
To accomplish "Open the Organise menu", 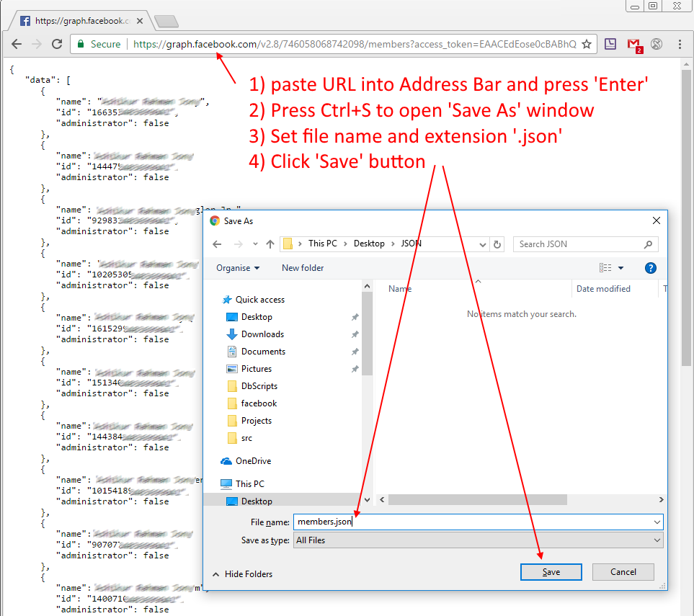I will (x=238, y=268).
